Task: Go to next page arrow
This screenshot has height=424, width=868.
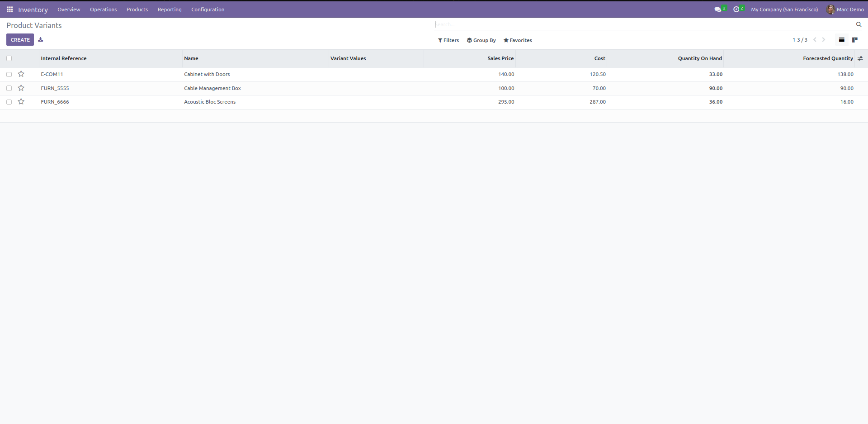Action: pos(824,40)
